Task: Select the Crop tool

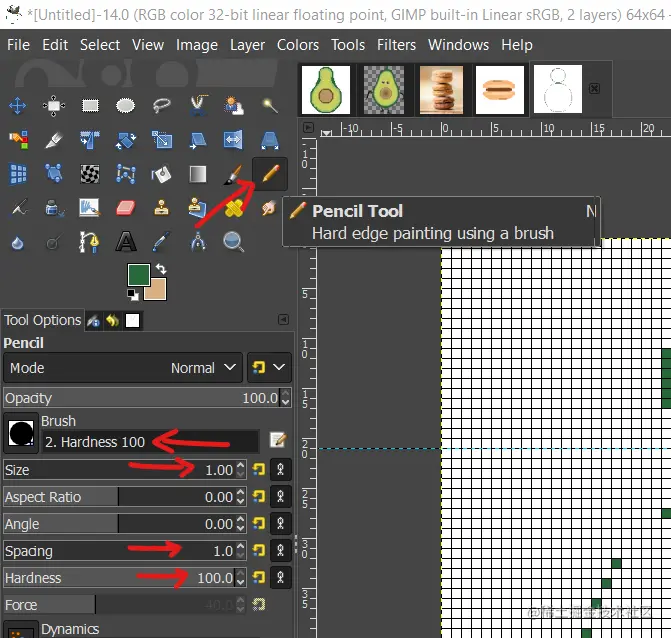Action: pyautogui.click(x=54, y=140)
